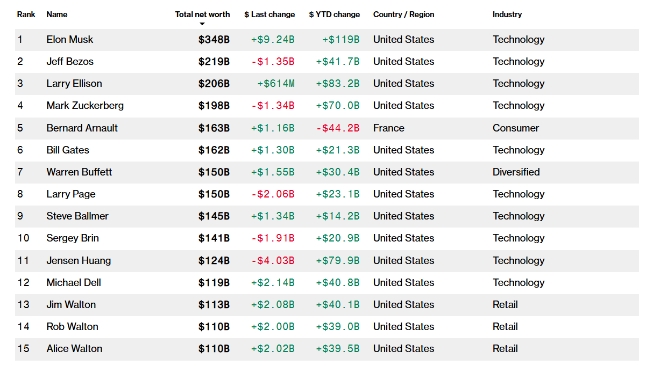
Task: Sort by $ Last change column header
Action: pyautogui.click(x=269, y=14)
